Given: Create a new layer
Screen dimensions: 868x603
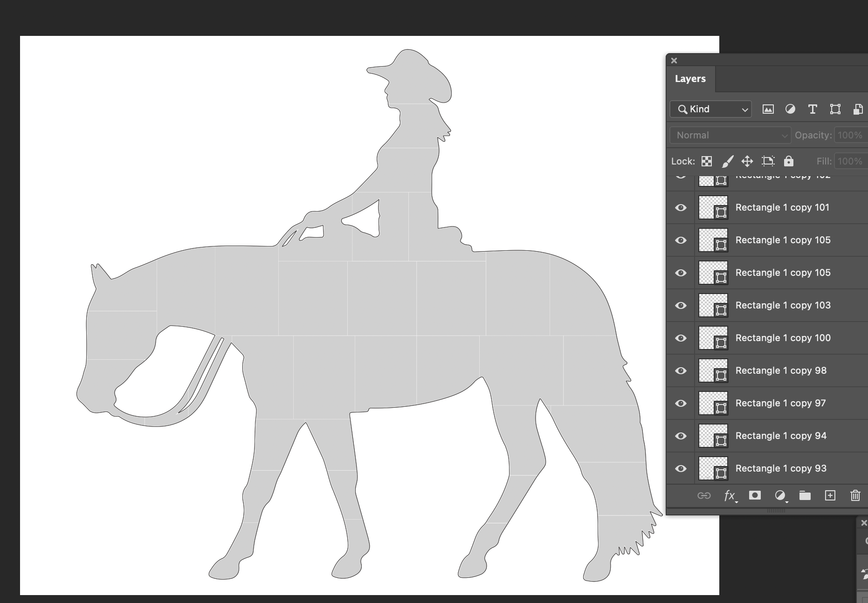Looking at the screenshot, I should click(830, 495).
